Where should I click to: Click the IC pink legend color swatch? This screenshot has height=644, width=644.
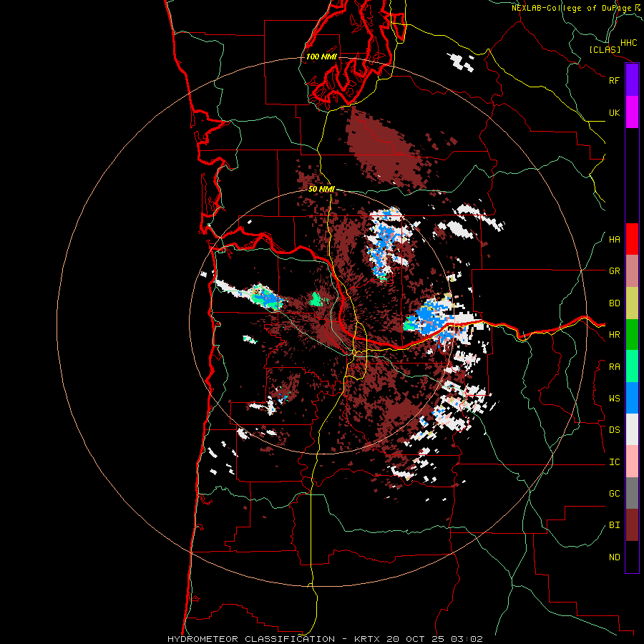click(632, 462)
